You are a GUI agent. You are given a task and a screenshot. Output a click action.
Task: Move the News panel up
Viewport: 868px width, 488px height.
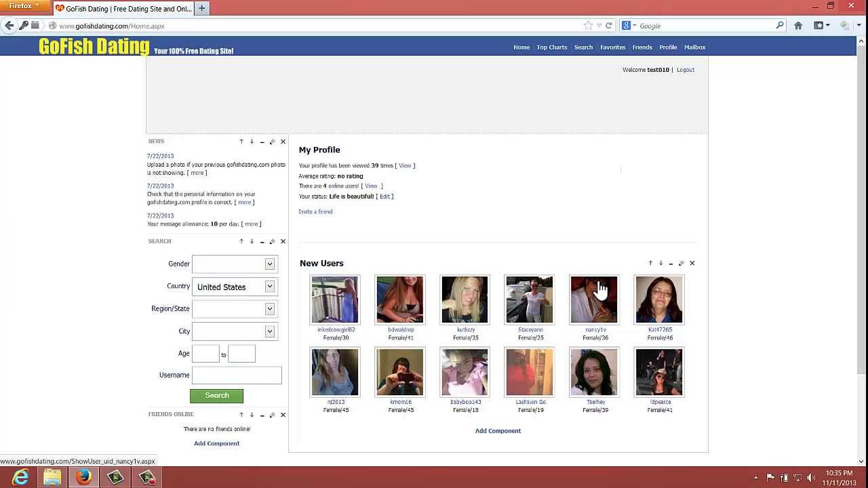click(x=241, y=142)
